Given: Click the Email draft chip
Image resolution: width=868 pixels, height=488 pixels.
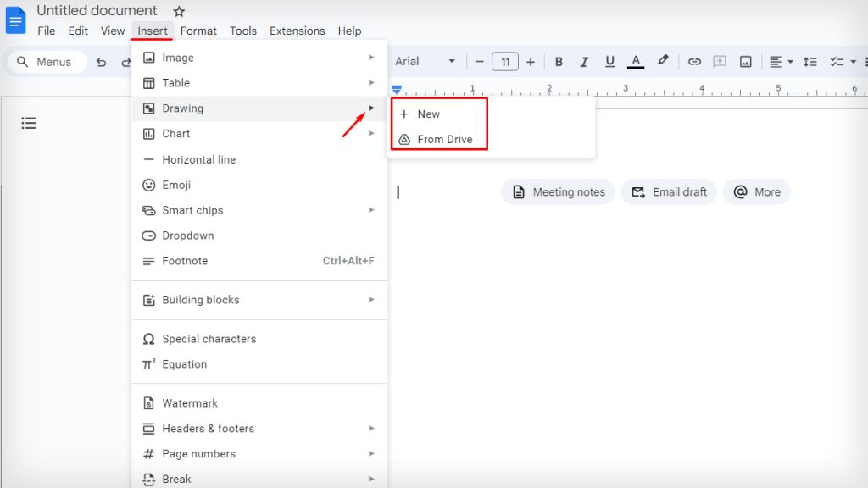Looking at the screenshot, I should pyautogui.click(x=669, y=192).
